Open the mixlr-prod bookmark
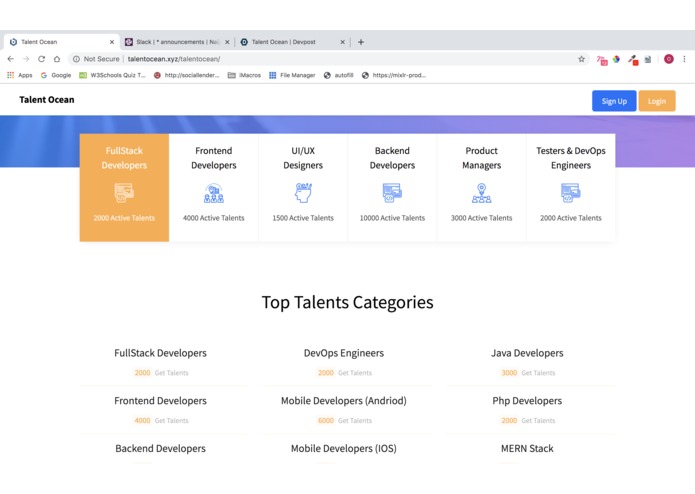The width and height of the screenshot is (695, 494). [x=394, y=75]
